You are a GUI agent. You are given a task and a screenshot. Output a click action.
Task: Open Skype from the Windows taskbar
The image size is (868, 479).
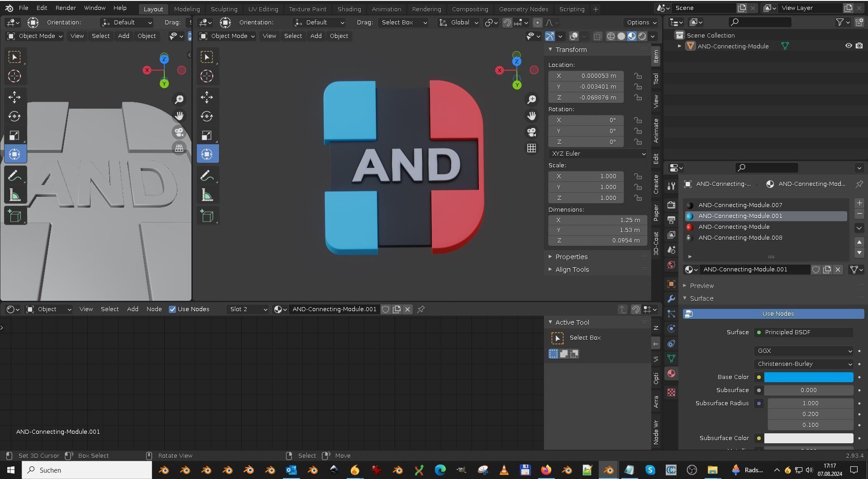point(650,470)
